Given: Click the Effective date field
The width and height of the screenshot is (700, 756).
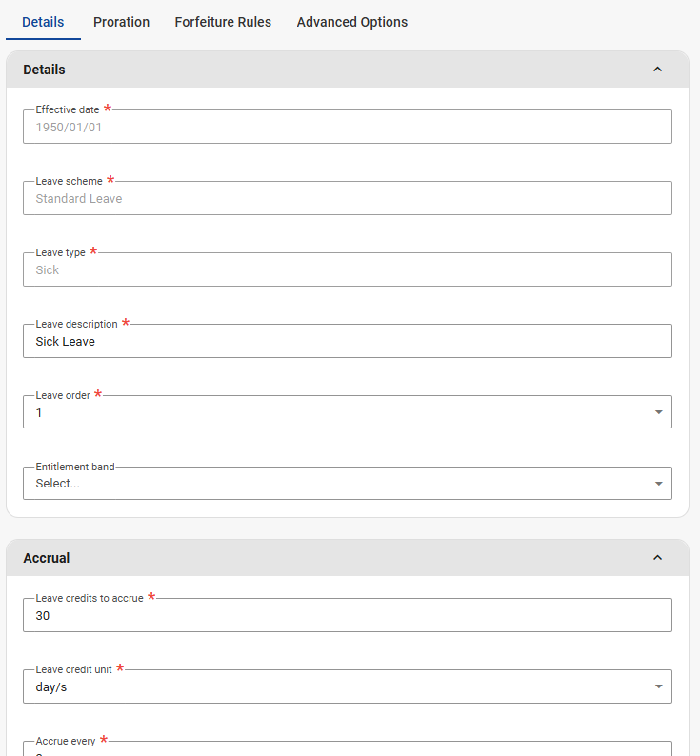Looking at the screenshot, I should tap(347, 127).
